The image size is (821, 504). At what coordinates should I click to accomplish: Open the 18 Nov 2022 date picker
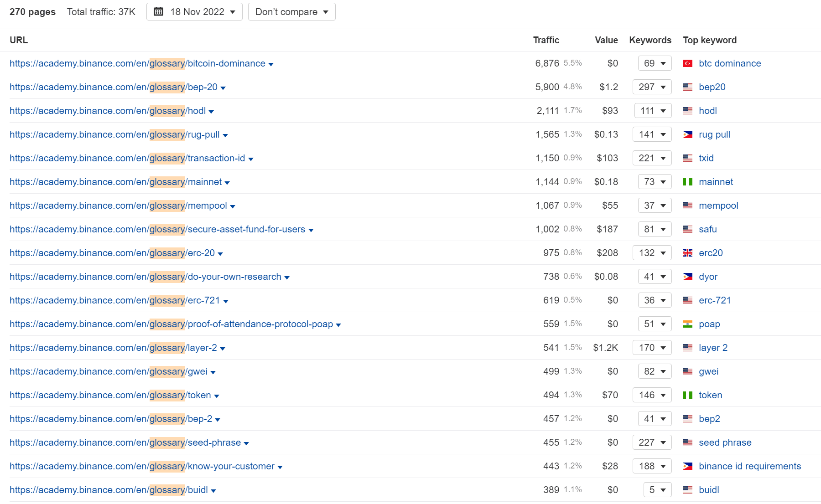coord(194,12)
